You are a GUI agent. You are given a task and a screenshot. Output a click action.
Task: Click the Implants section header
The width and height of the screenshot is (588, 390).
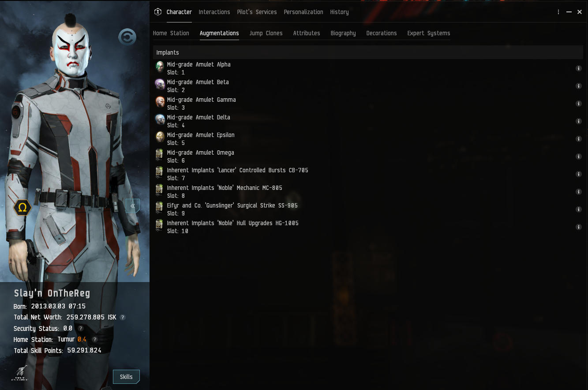368,52
